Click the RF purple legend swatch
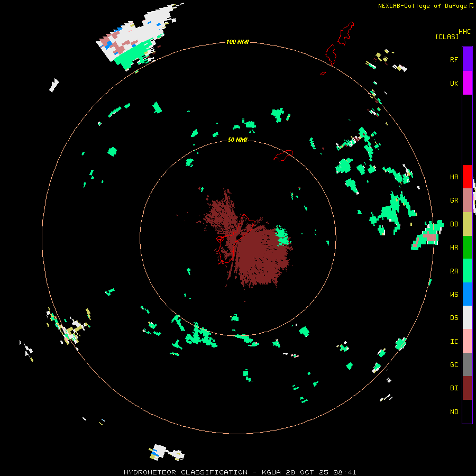This screenshot has height=476, width=476. pos(467,59)
